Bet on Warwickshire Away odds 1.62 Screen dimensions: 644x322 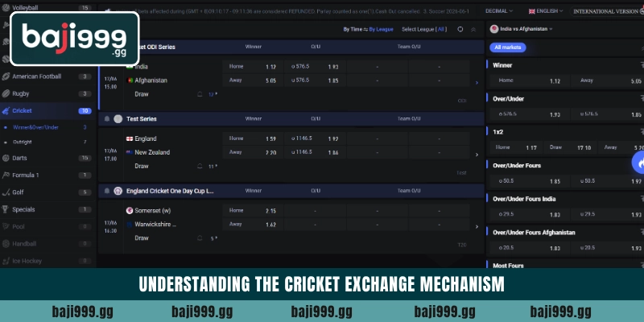253,225
